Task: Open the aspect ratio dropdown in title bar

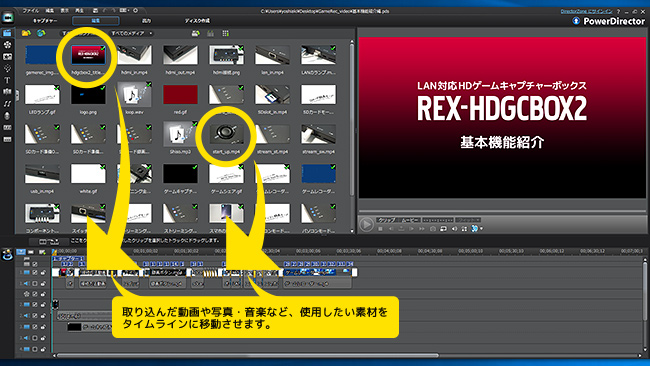Action: [x=124, y=11]
